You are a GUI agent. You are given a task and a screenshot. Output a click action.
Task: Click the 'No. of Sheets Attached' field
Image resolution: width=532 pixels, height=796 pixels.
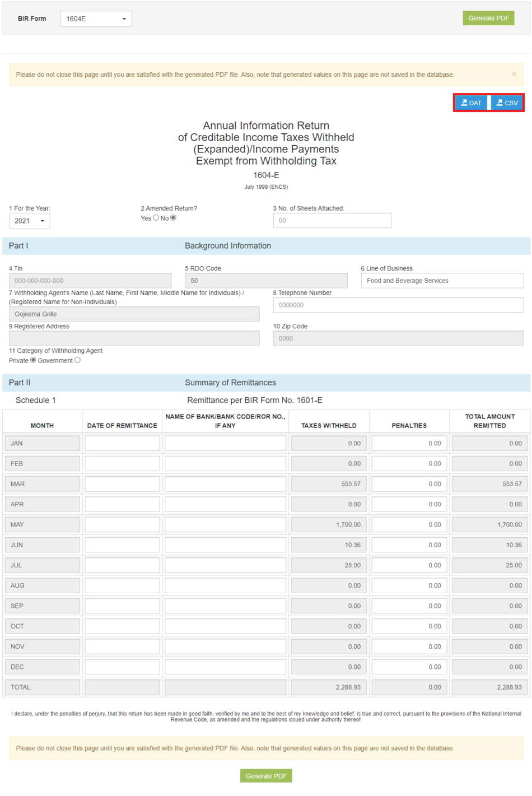332,220
